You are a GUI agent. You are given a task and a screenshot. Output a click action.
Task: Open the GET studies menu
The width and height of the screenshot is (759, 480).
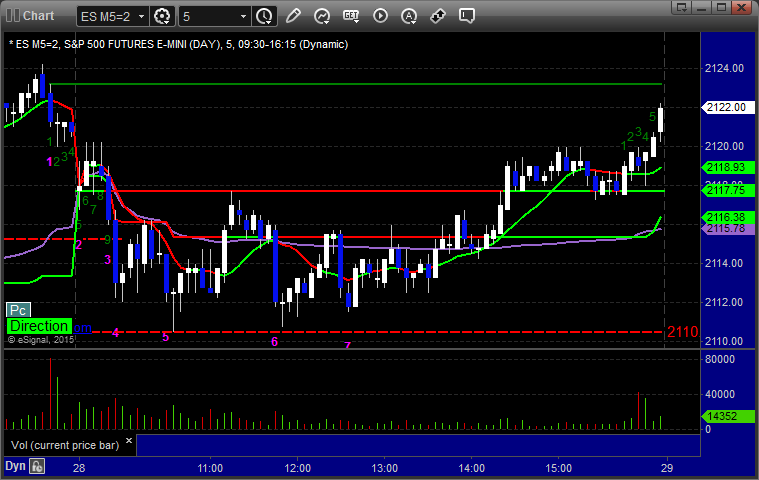click(x=351, y=16)
